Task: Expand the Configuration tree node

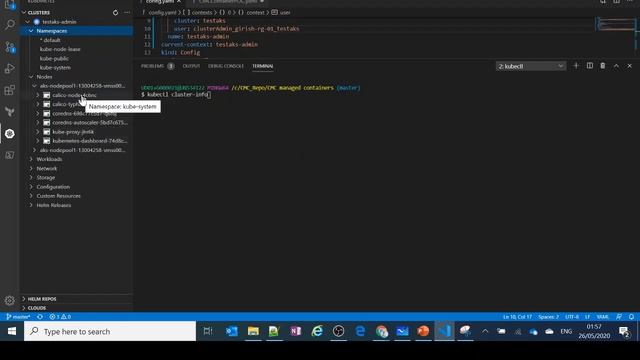Action: coord(31,187)
